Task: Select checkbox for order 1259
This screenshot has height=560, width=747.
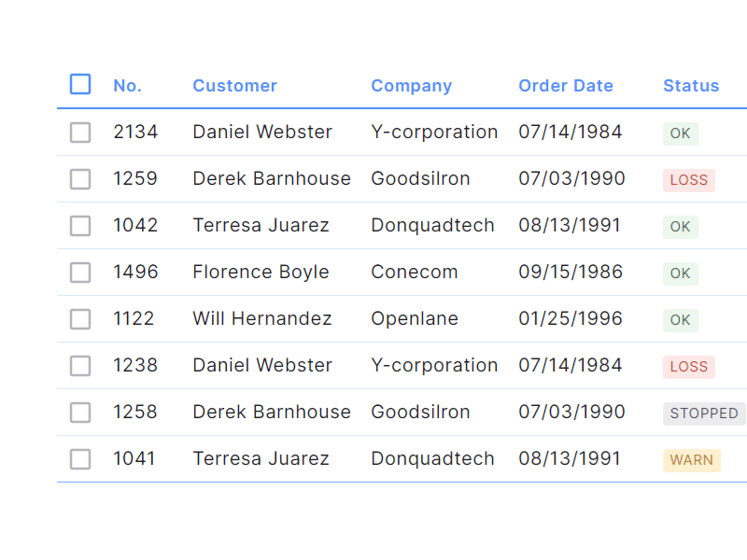Action: click(80, 179)
